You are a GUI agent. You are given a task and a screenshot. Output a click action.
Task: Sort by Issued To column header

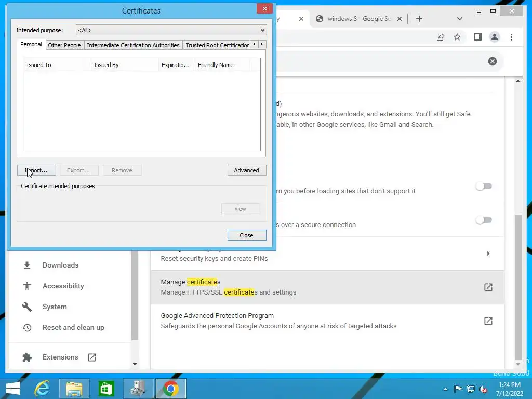57,65
